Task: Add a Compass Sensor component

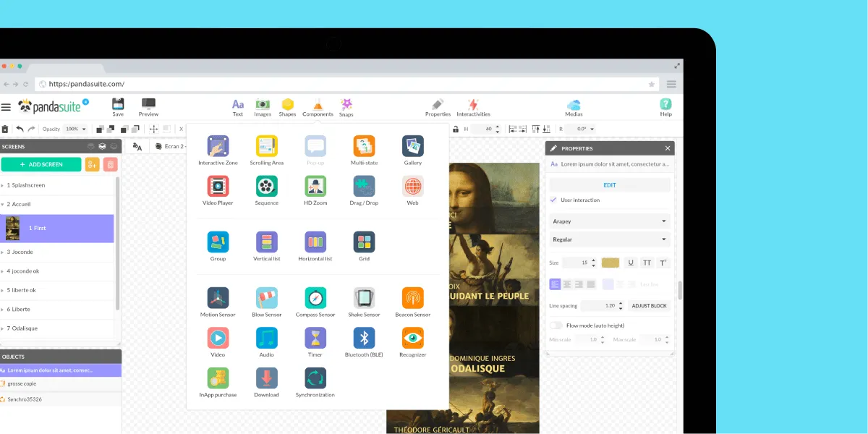Action: [315, 298]
